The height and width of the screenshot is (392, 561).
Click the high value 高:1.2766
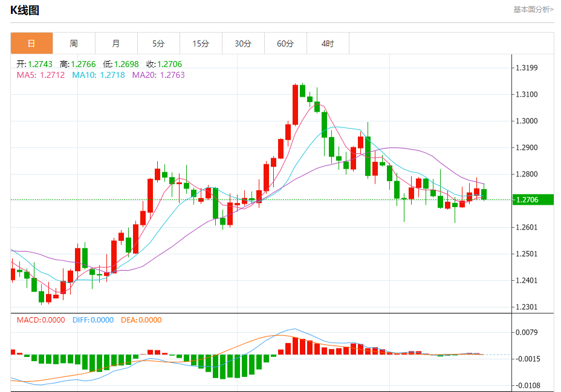point(77,64)
